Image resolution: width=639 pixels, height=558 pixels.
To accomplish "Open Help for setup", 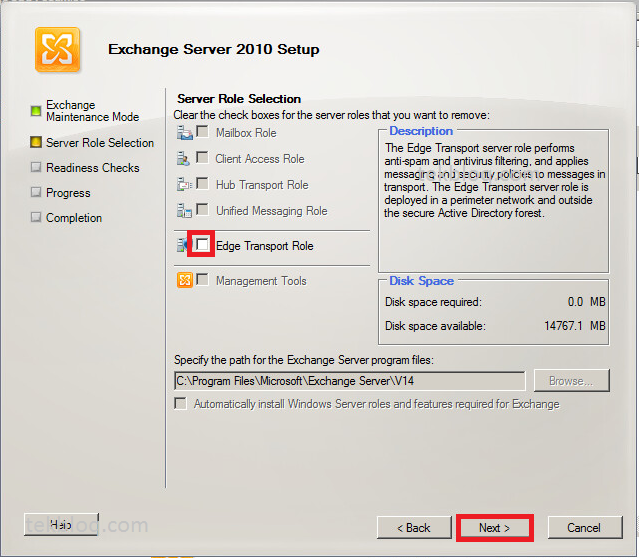I will coord(61,525).
